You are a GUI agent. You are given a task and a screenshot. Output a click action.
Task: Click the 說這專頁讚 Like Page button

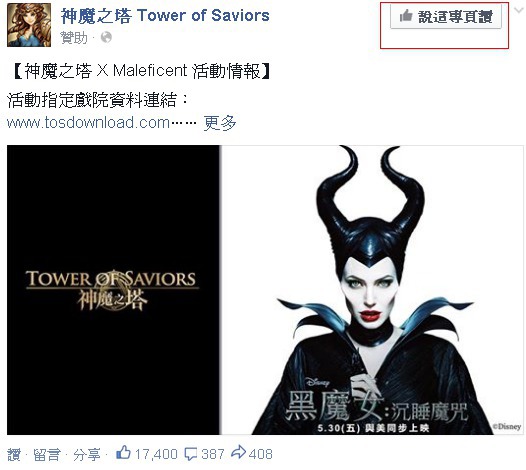[446, 16]
